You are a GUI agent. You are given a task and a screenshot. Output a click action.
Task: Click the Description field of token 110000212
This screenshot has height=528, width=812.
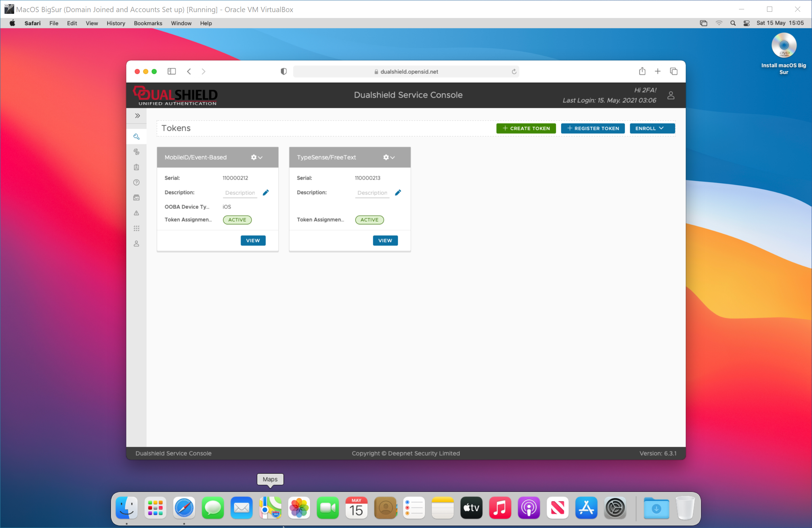click(x=240, y=193)
